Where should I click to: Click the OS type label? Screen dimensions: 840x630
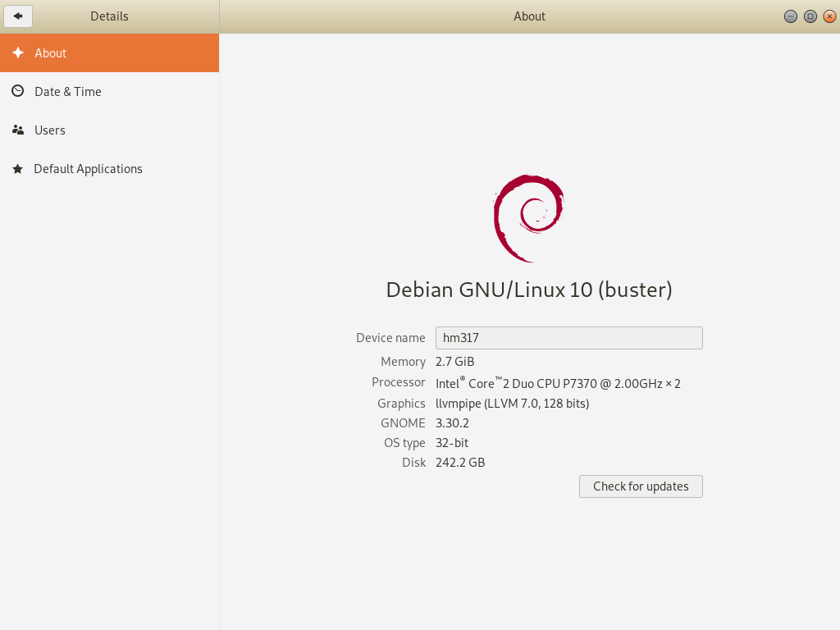[404, 443]
